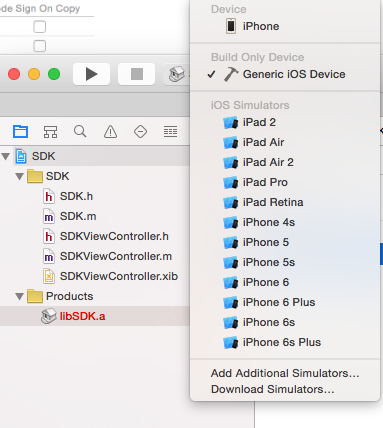Close window with red button
The width and height of the screenshot is (383, 428).
point(14,74)
